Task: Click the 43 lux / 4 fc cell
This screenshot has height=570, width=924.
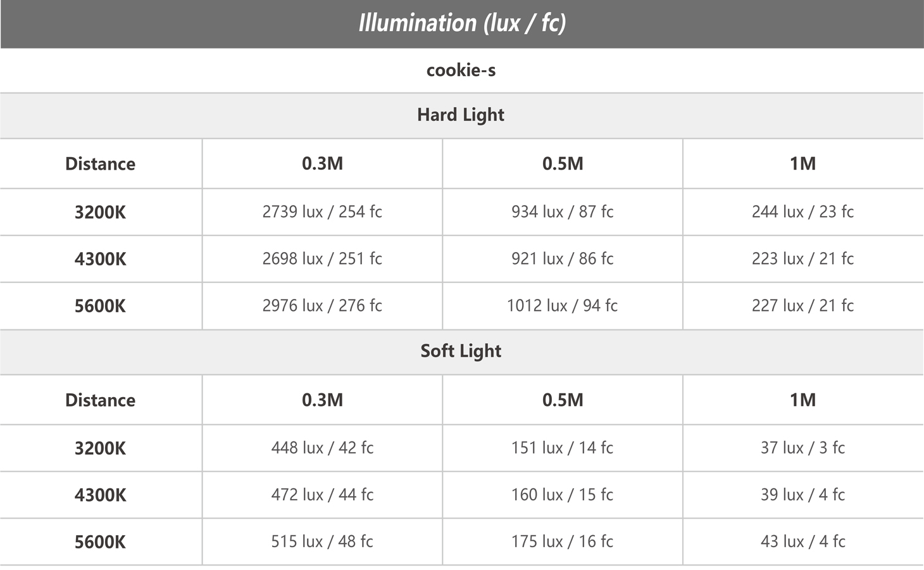Action: coord(803,541)
